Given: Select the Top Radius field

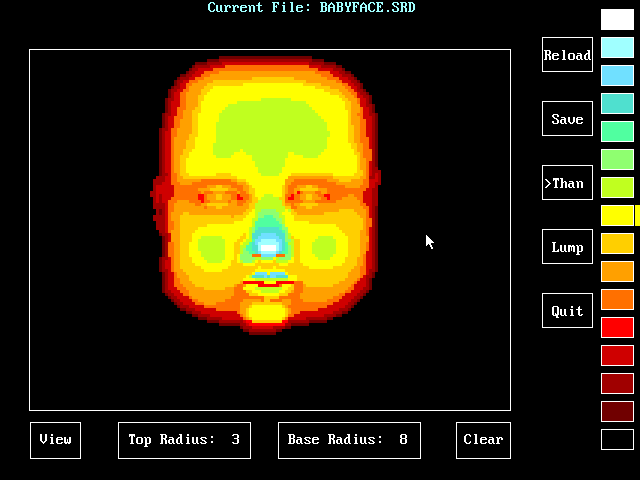Looking at the screenshot, I should coord(184,440).
